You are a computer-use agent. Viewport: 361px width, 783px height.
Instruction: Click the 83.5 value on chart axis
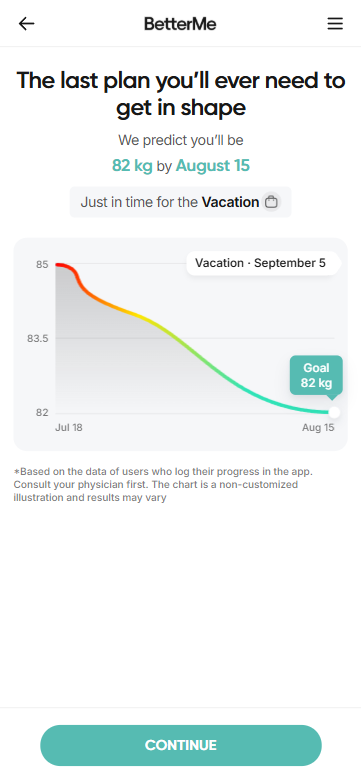tap(38, 339)
